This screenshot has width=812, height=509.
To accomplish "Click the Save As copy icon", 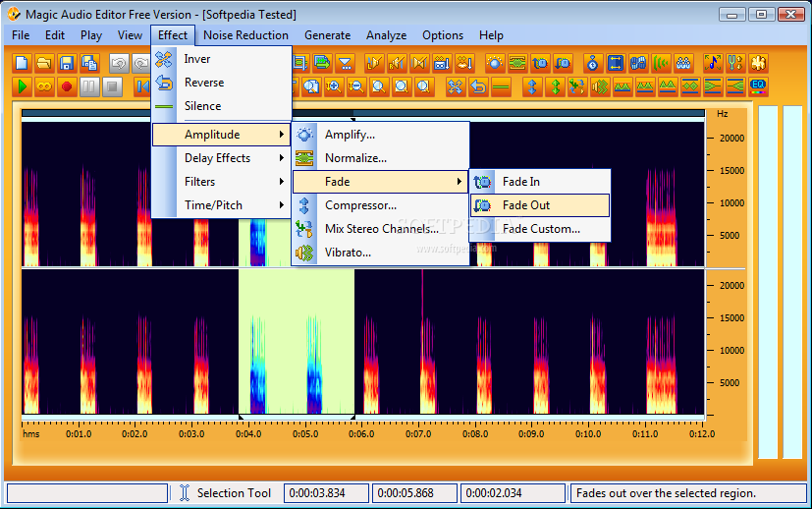I will [89, 63].
